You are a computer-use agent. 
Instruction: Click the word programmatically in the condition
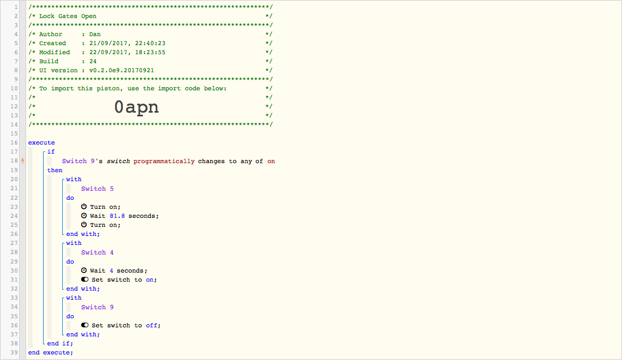coord(164,161)
